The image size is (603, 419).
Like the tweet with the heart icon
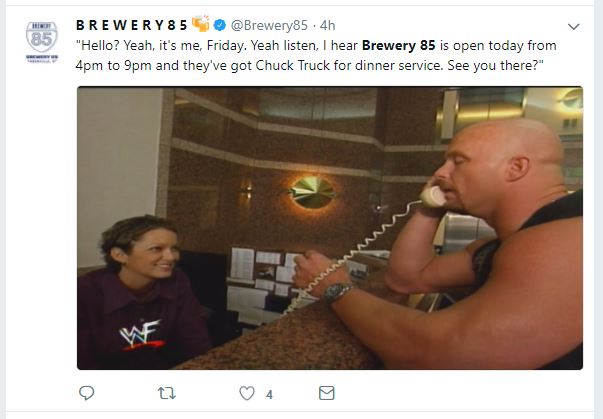click(x=247, y=393)
